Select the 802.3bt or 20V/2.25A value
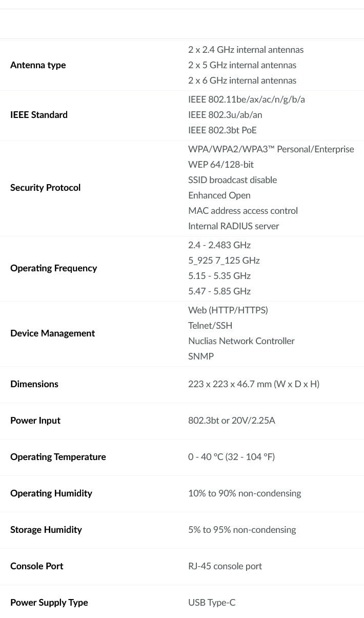This screenshot has width=364, height=618. click(x=232, y=421)
